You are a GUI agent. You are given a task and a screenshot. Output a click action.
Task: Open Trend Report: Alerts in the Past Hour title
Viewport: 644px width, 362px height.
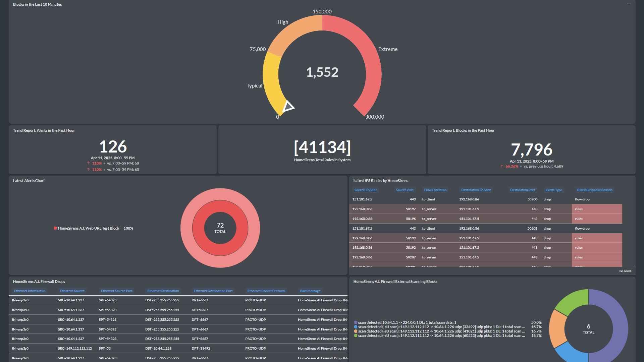point(44,130)
